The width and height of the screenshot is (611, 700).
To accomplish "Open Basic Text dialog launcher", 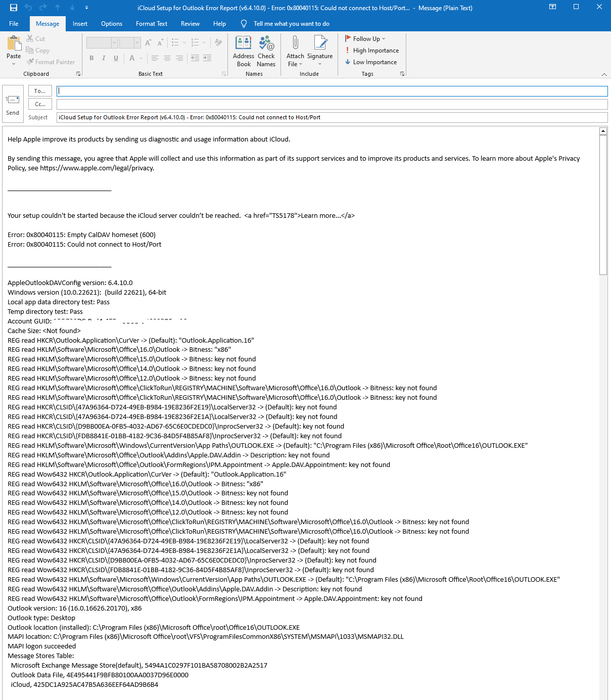I will coord(224,74).
